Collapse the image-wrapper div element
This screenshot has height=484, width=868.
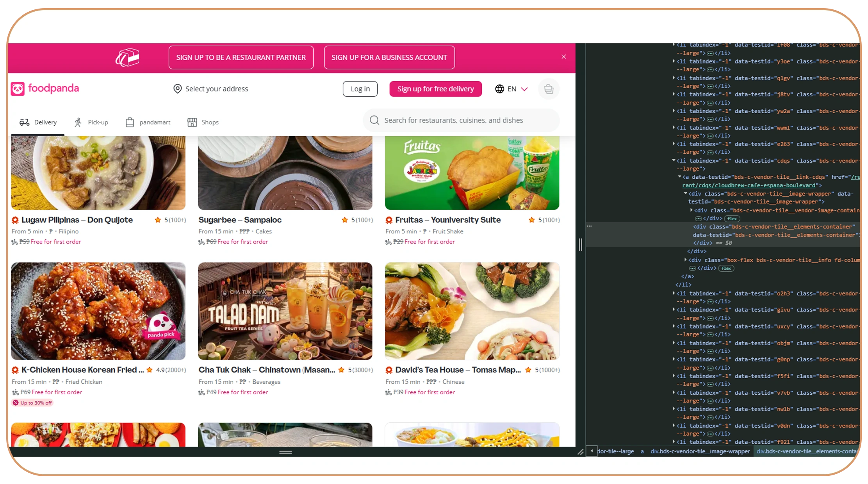685,194
